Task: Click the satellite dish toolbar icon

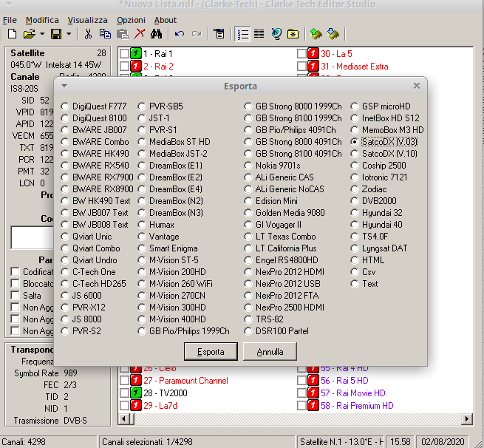Action: click(x=276, y=34)
